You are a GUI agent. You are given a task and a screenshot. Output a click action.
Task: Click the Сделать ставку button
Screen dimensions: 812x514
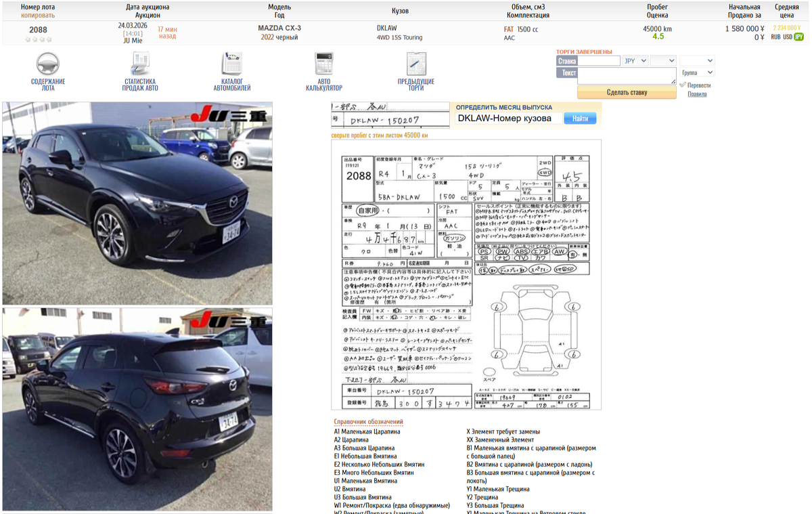(627, 92)
